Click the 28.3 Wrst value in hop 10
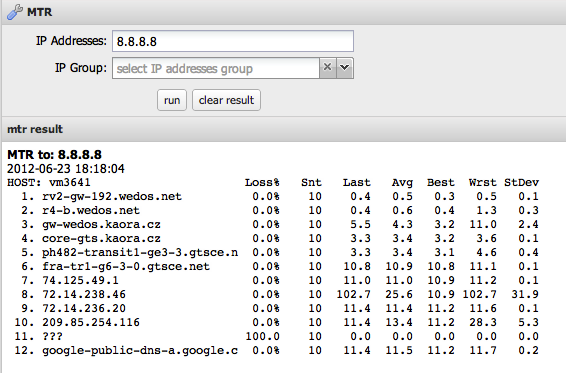Image resolution: width=566 pixels, height=373 pixels. coord(483,322)
